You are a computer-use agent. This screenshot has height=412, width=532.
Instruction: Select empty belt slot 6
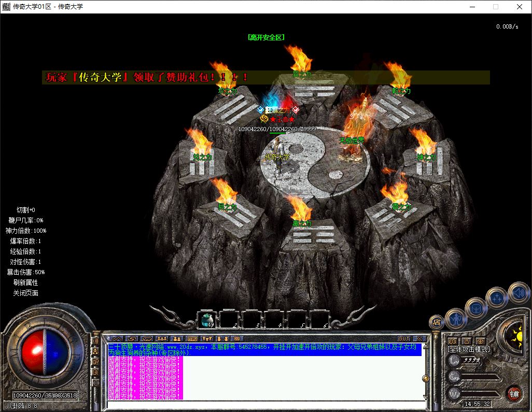tap(319, 319)
